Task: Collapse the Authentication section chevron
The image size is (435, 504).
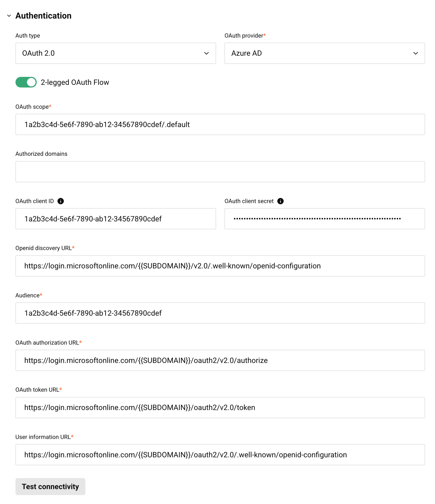Action: tap(9, 16)
